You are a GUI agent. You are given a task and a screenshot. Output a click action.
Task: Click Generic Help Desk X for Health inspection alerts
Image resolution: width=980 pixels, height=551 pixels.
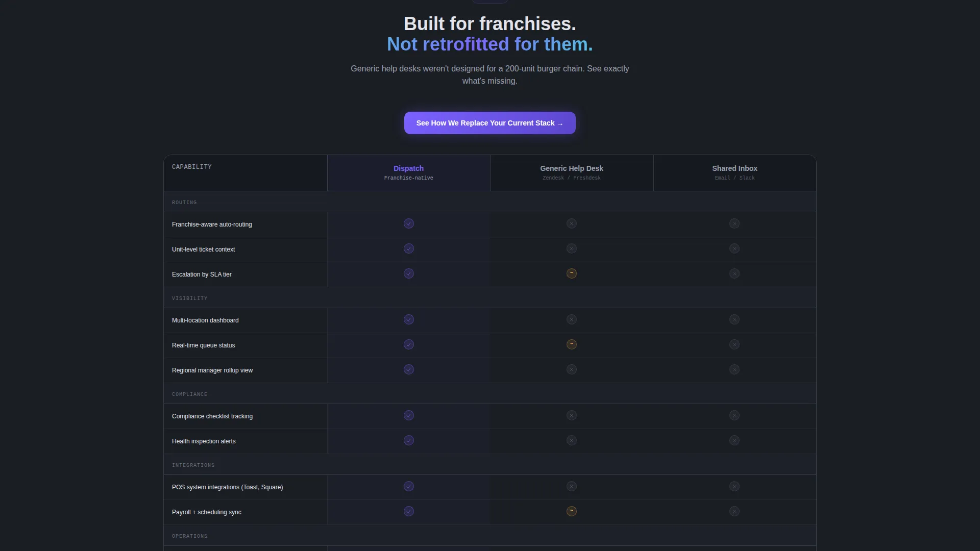pyautogui.click(x=572, y=440)
